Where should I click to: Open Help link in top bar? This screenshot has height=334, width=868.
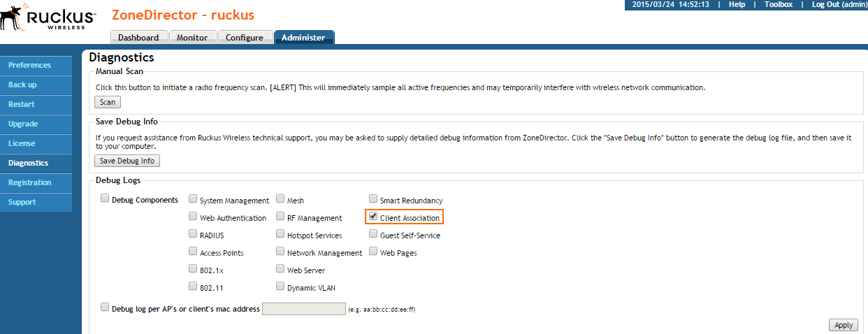pyautogui.click(x=737, y=4)
